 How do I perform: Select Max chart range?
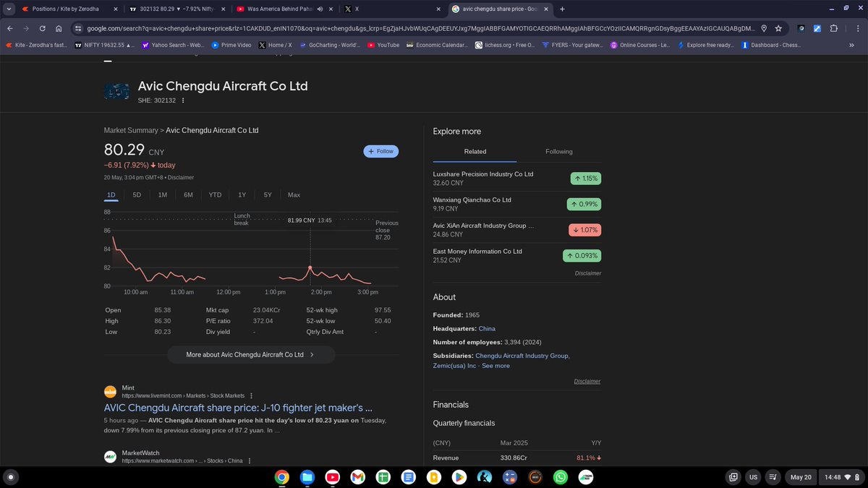tap(294, 194)
